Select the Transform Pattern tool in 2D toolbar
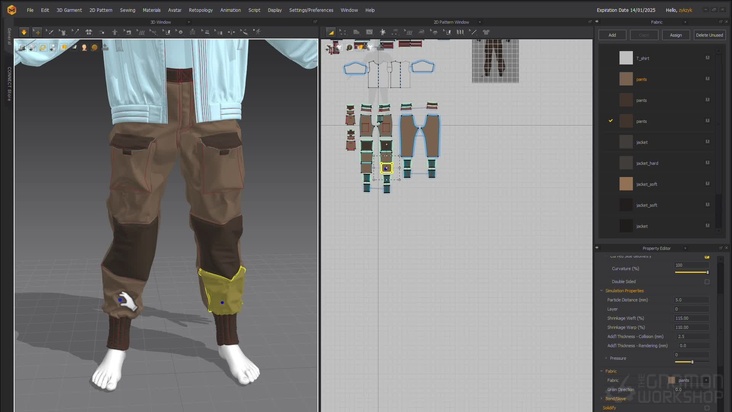Screen dimensions: 732x412 (343, 32)
